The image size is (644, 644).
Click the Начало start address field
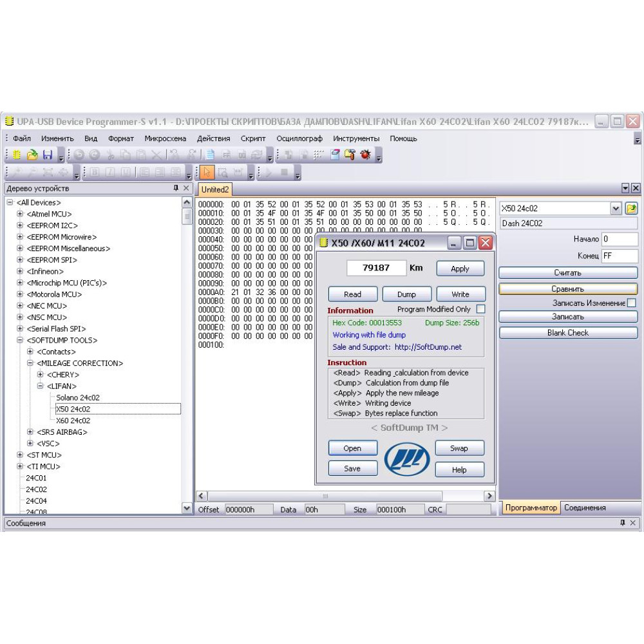click(x=620, y=239)
